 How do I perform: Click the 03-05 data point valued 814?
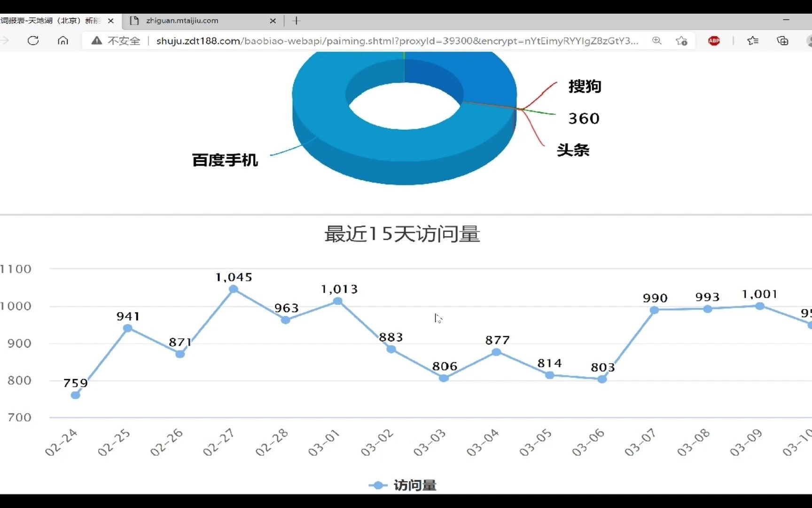coord(549,375)
